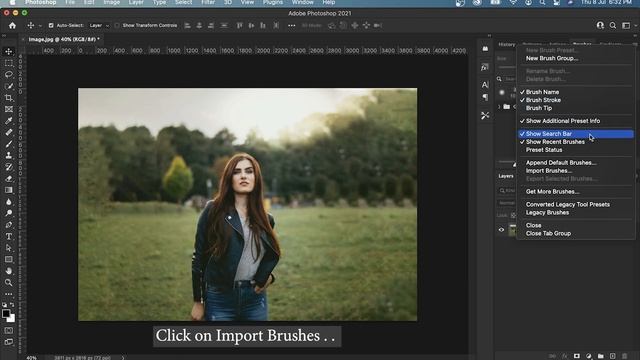Select the Lasso tool
The height and width of the screenshot is (360, 640).
point(9,75)
